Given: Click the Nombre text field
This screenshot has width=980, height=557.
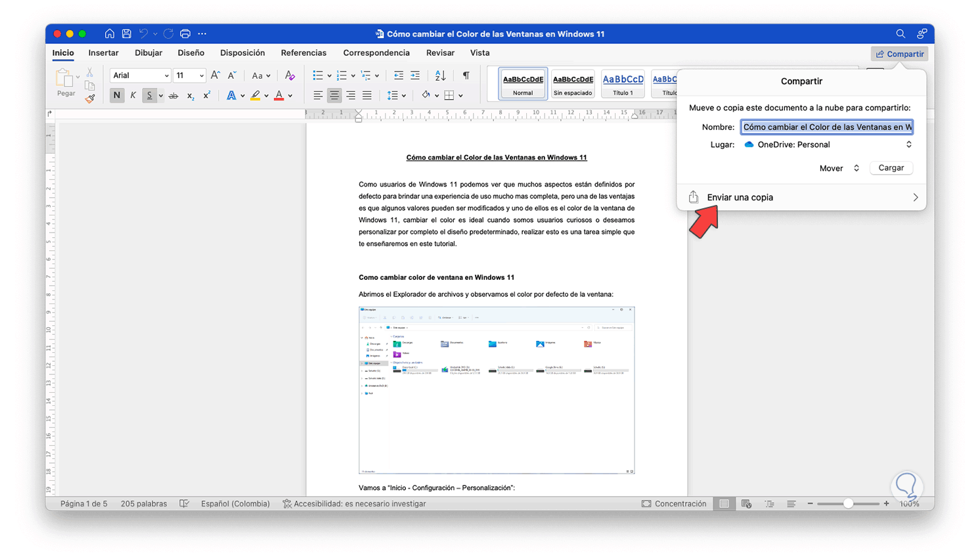Looking at the screenshot, I should point(827,127).
